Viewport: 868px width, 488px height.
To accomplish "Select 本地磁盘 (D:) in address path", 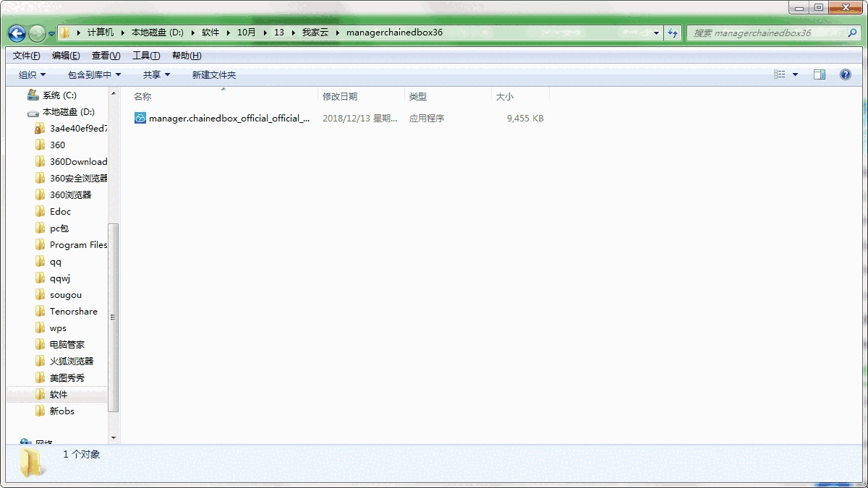I will coord(158,33).
